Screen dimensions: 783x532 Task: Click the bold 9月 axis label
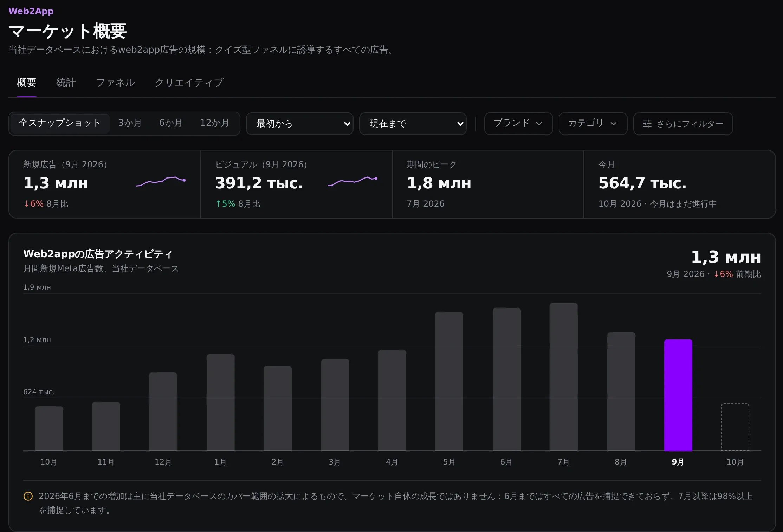click(678, 462)
